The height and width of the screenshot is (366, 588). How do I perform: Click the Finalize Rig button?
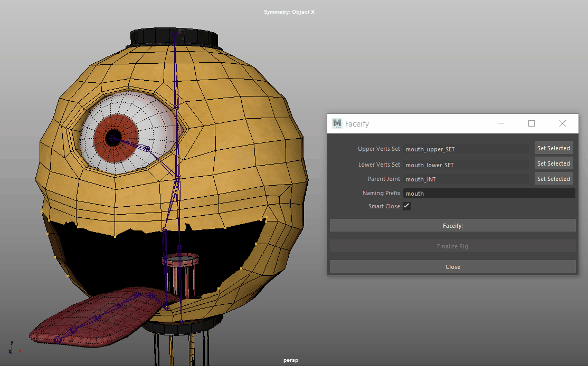coord(453,246)
